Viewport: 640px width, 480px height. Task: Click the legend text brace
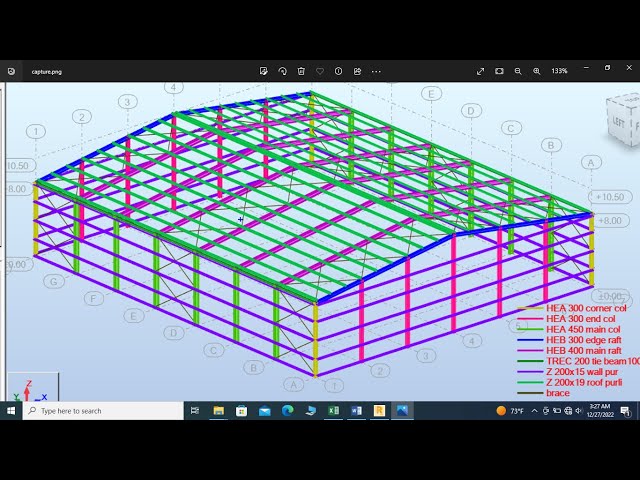tap(558, 393)
